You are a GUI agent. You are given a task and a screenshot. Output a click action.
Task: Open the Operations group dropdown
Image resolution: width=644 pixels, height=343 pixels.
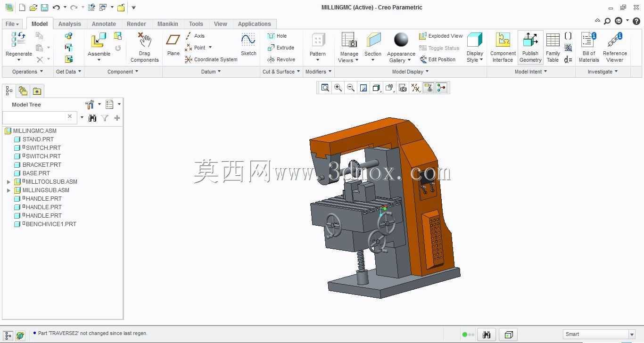[x=27, y=72]
